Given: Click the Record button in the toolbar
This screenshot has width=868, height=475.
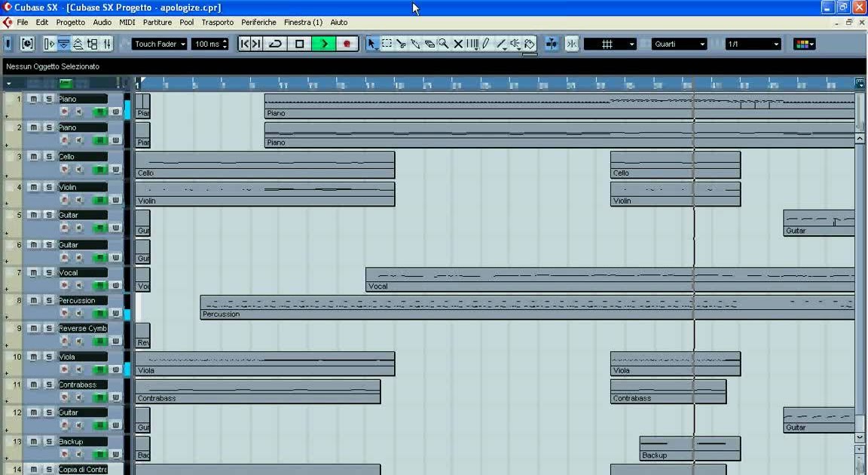Looking at the screenshot, I should tap(347, 44).
